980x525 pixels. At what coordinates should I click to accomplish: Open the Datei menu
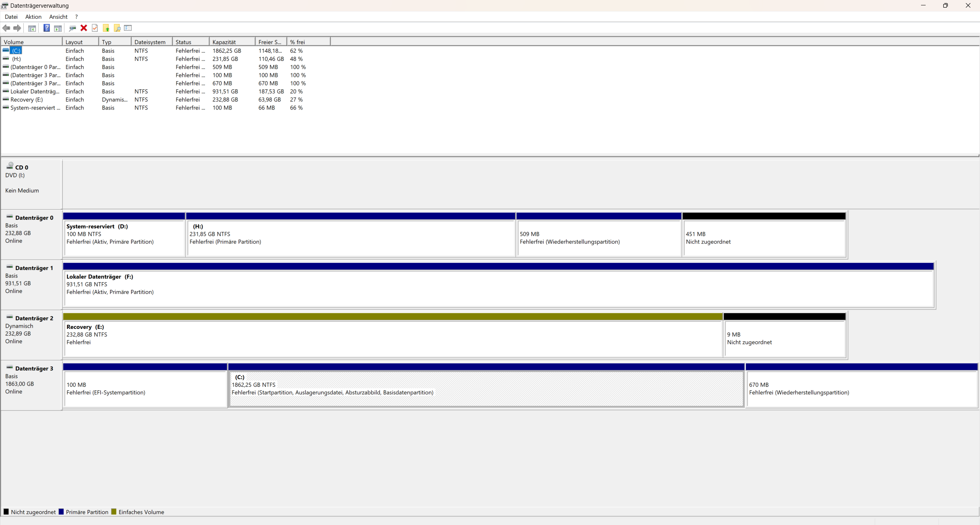tap(11, 17)
